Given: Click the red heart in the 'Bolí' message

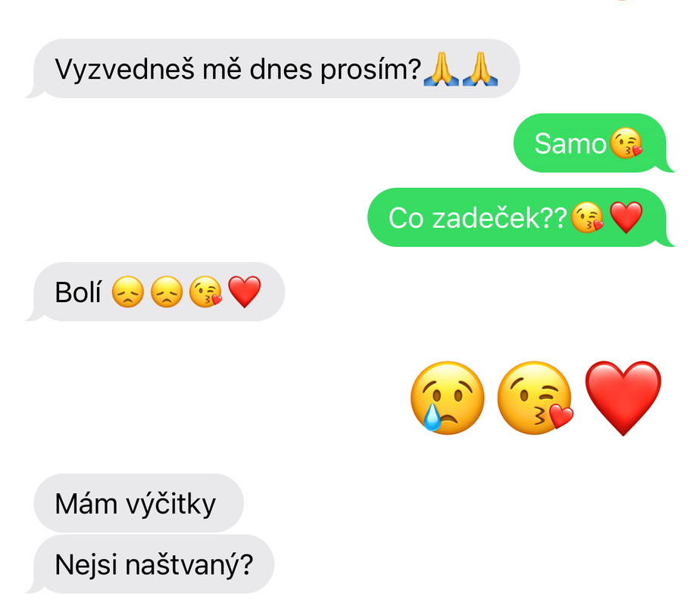Looking at the screenshot, I should [x=244, y=292].
